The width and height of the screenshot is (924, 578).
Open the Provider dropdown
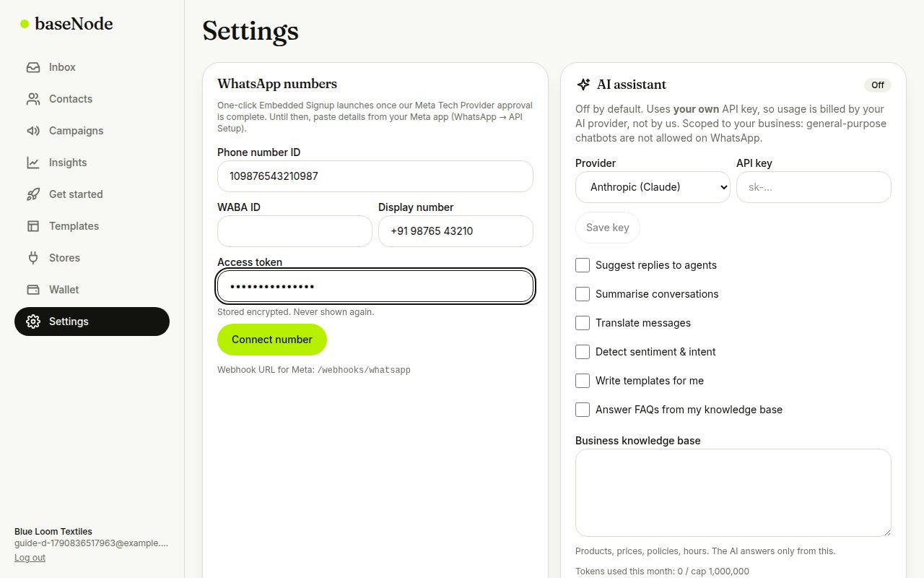tap(653, 187)
